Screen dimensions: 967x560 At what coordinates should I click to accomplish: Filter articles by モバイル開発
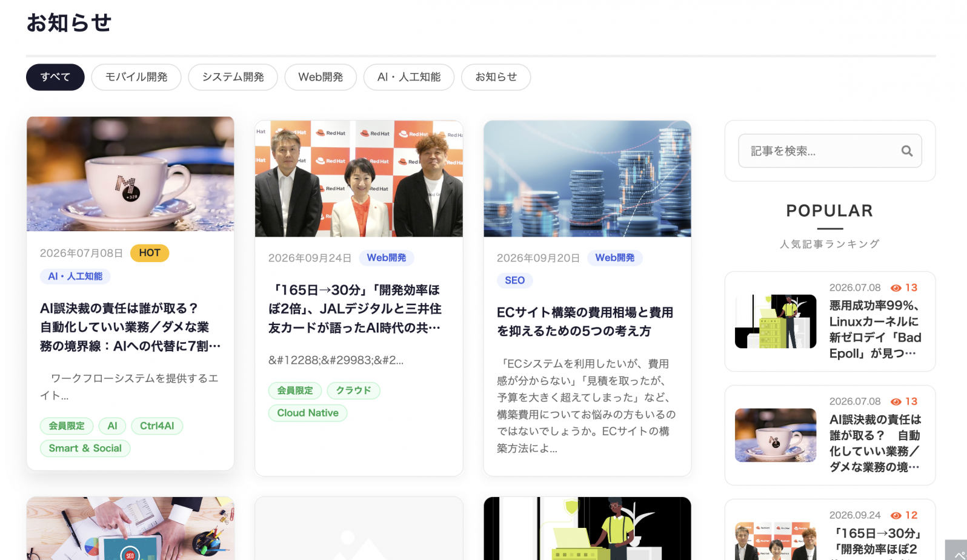136,77
